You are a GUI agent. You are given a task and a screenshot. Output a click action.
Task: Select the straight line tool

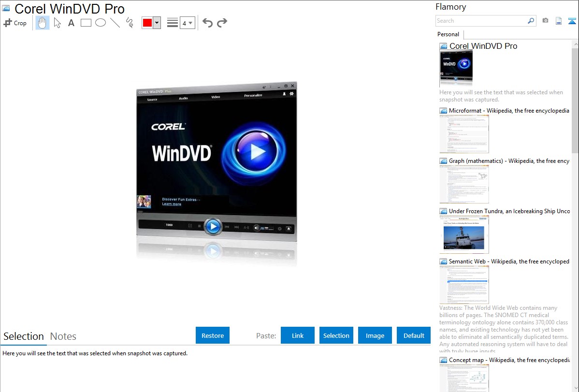point(115,23)
